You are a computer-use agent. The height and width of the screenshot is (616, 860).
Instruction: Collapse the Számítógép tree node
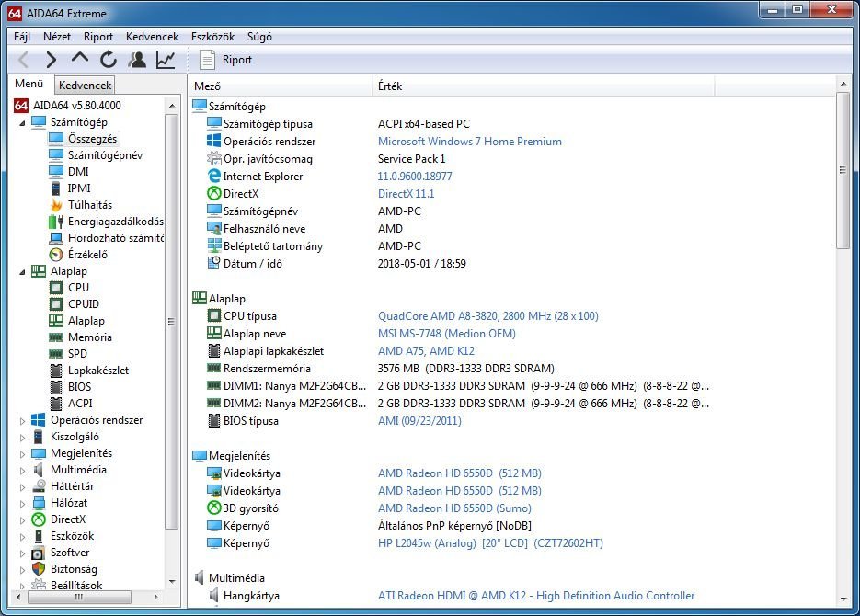coord(22,123)
